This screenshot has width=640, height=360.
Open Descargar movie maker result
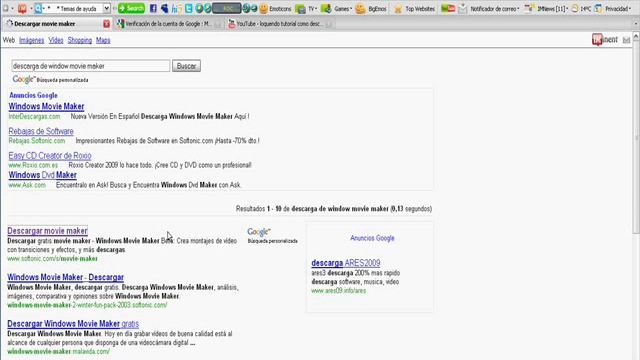pyautogui.click(x=47, y=231)
